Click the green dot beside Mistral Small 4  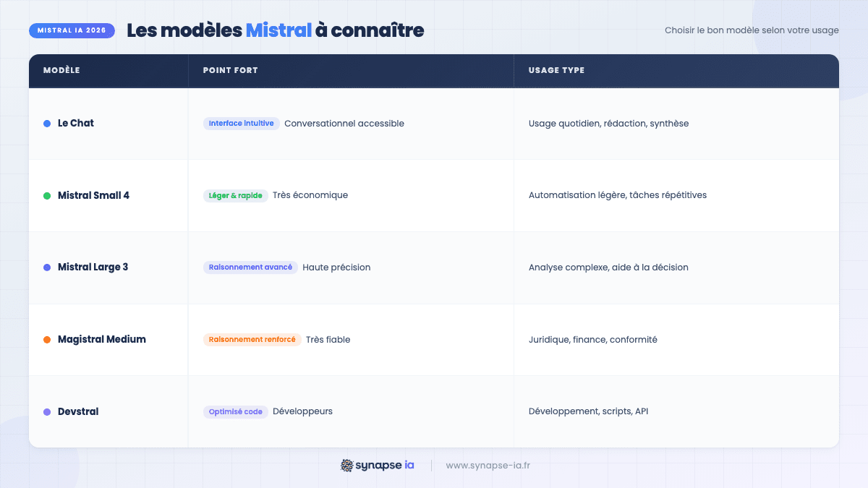pos(47,196)
